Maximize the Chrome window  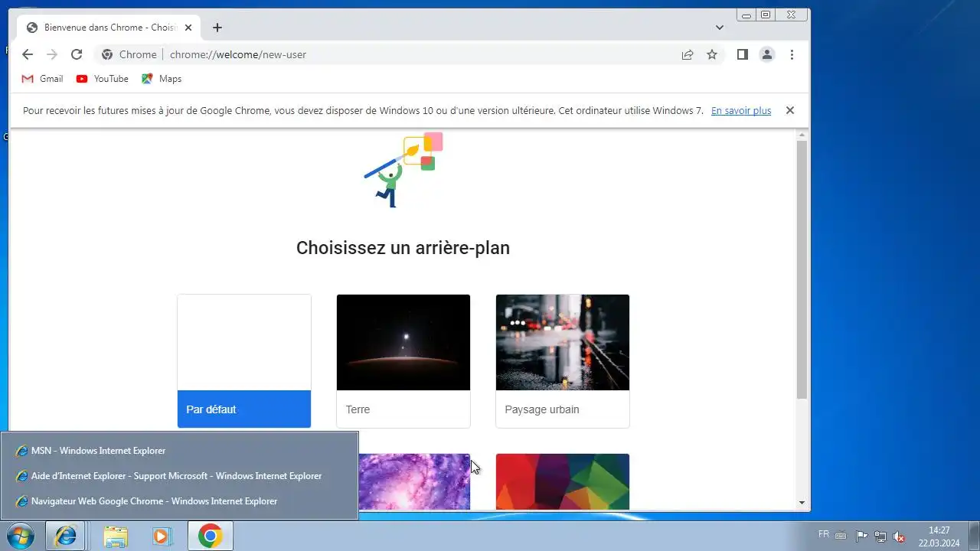[766, 15]
